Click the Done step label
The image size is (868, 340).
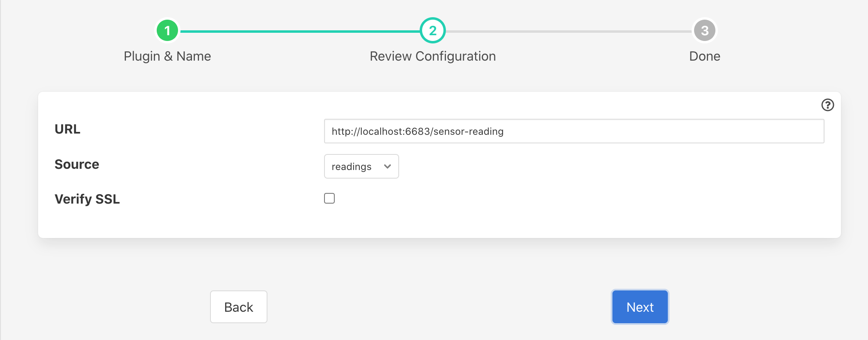click(704, 56)
